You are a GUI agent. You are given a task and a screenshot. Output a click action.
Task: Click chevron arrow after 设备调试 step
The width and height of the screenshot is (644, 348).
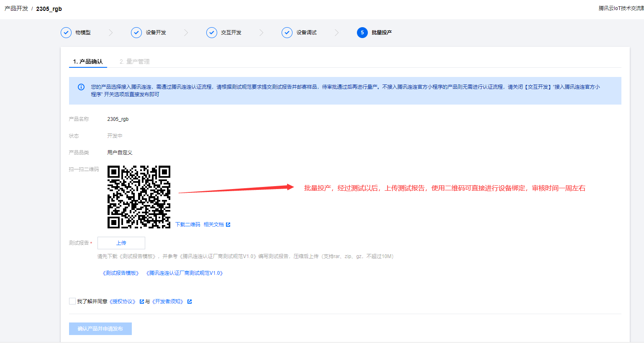(337, 33)
